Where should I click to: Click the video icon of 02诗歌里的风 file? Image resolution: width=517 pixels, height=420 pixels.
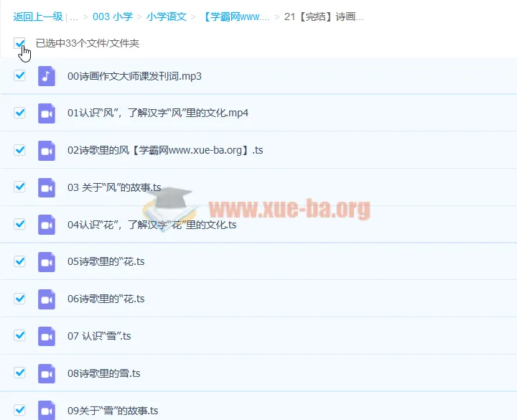pos(47,151)
